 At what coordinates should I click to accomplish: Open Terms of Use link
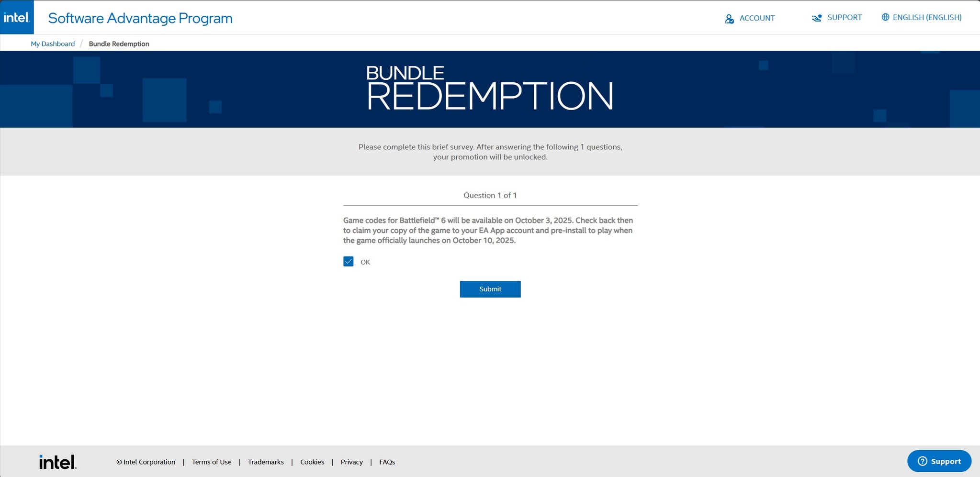pyautogui.click(x=212, y=462)
